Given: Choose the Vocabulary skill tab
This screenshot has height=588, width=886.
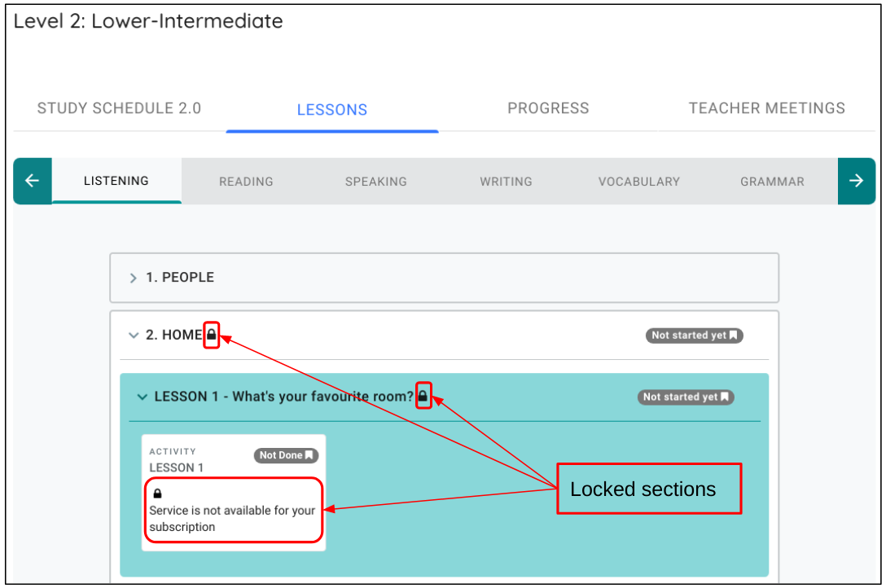Looking at the screenshot, I should tap(638, 182).
